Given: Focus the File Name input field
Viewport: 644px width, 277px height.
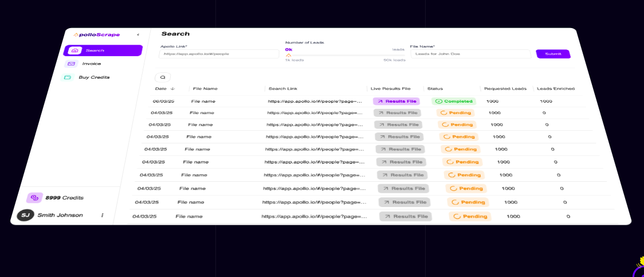Looking at the screenshot, I should [x=470, y=54].
